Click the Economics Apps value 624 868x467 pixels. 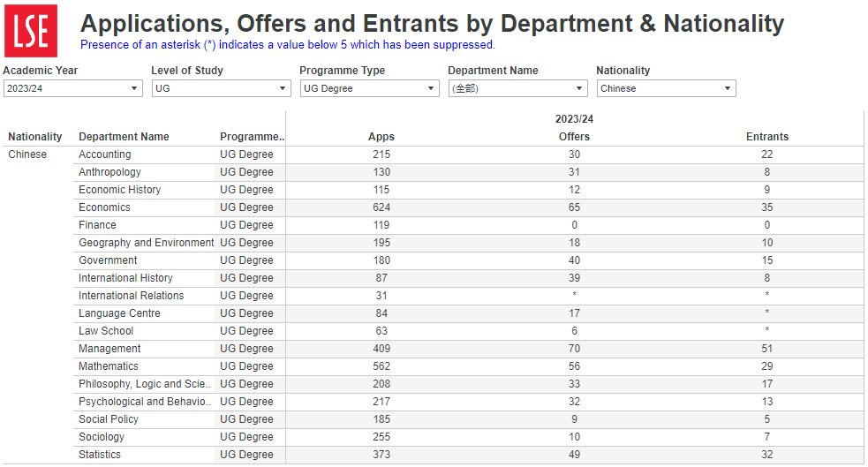[381, 207]
